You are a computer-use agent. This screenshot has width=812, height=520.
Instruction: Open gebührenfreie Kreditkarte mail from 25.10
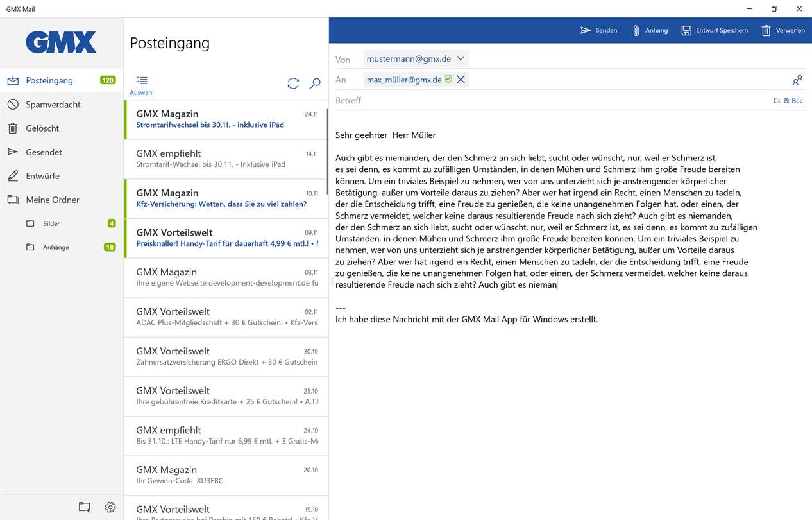pos(226,396)
